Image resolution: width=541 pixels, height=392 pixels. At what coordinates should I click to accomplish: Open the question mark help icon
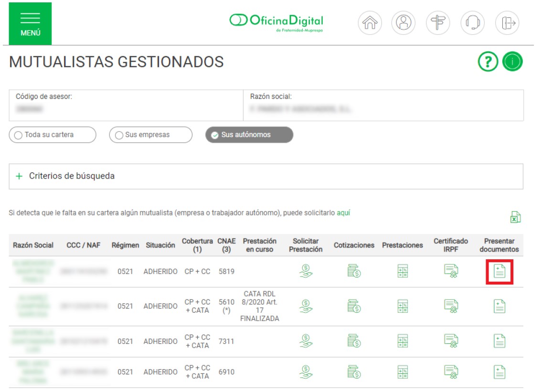pyautogui.click(x=488, y=62)
